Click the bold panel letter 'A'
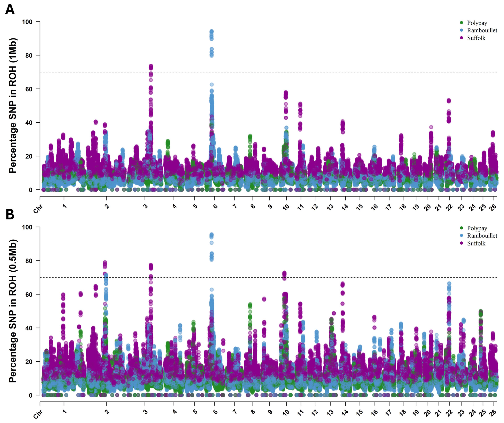The width and height of the screenshot is (504, 423). [10, 10]
